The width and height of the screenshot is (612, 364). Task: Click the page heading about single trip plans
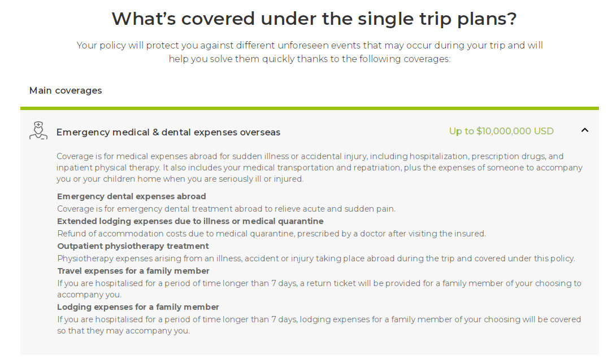point(314,19)
